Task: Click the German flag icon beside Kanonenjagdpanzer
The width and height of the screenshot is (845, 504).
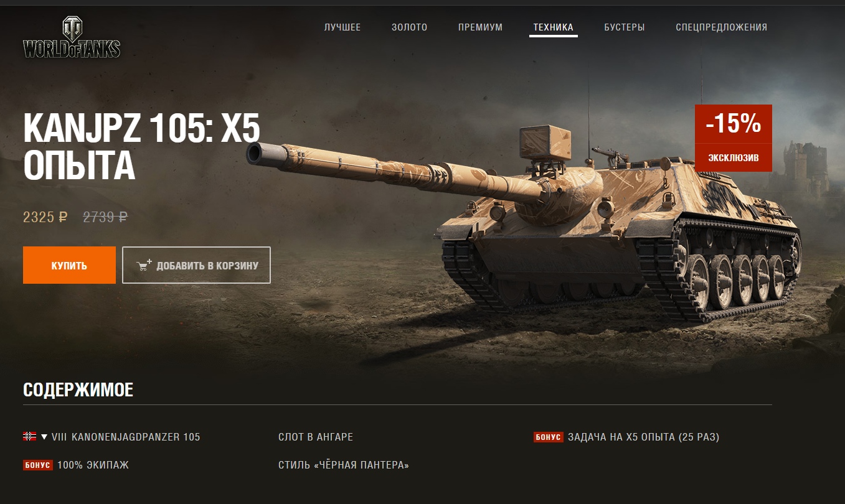Action: pos(29,437)
